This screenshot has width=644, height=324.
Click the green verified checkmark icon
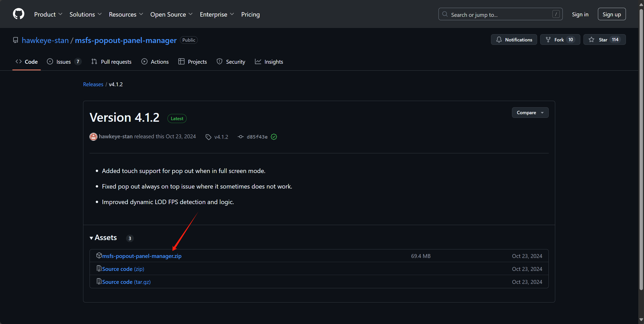[274, 137]
